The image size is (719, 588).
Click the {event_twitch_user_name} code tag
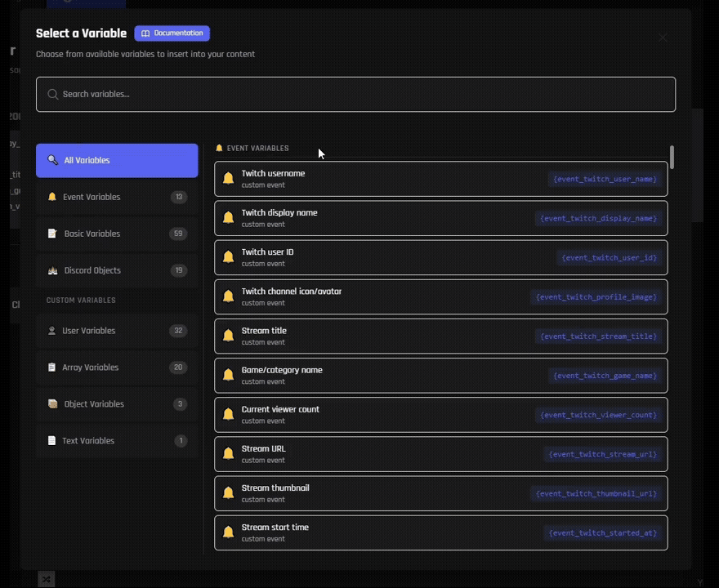605,179
